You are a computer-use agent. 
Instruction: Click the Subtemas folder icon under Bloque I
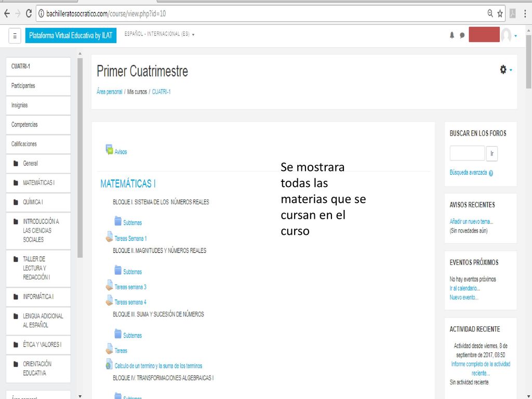point(118,221)
